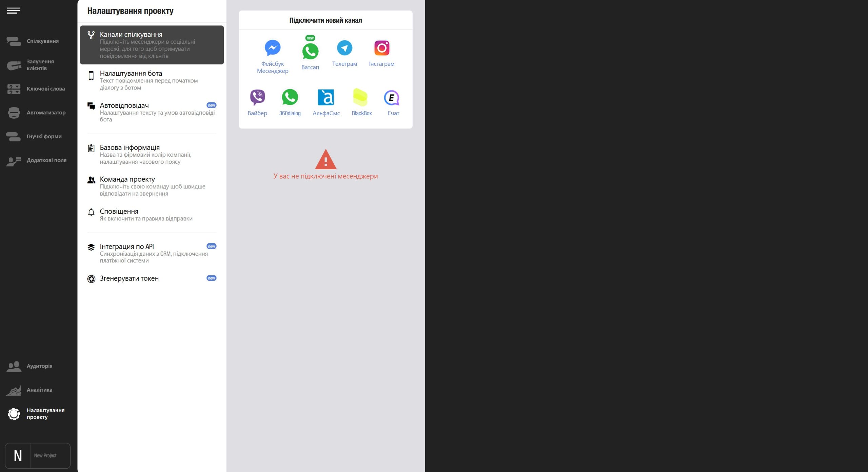Image resolution: width=868 pixels, height=472 pixels.
Task: Click the Спілкування sidebar icon
Action: point(14,41)
